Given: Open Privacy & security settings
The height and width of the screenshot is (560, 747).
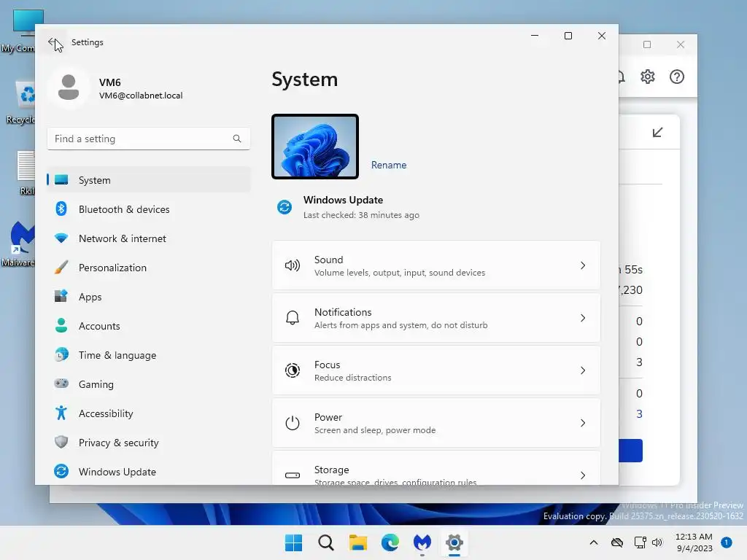Looking at the screenshot, I should (x=149, y=443).
